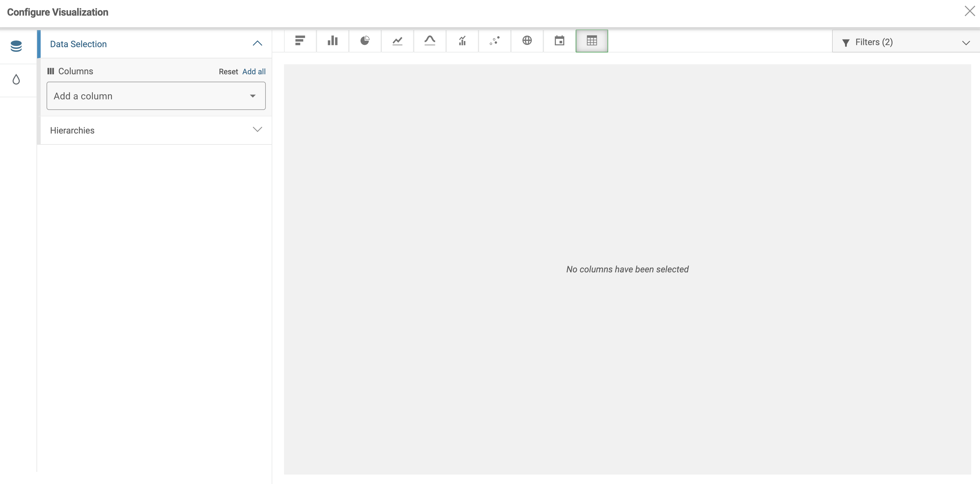The image size is (980, 484).
Task: Pick the histogram bell-curve chart type
Action: click(430, 41)
